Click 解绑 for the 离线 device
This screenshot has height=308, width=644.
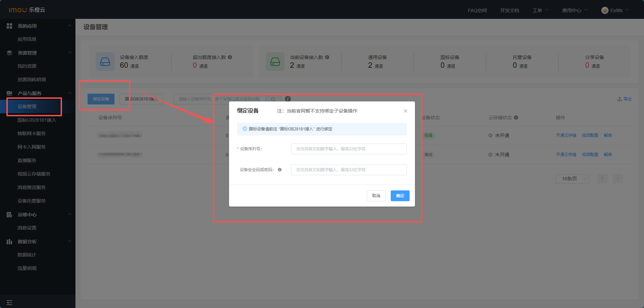pos(608,155)
